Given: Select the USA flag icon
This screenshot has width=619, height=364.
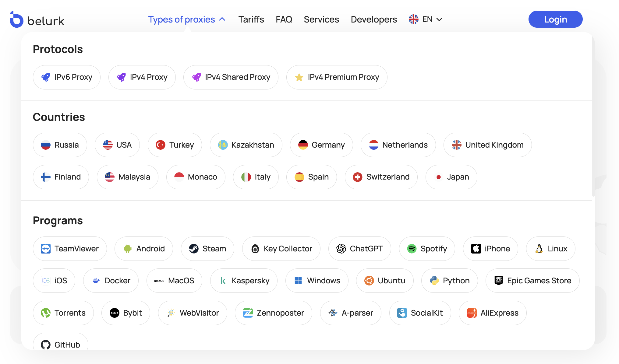Looking at the screenshot, I should click(108, 145).
